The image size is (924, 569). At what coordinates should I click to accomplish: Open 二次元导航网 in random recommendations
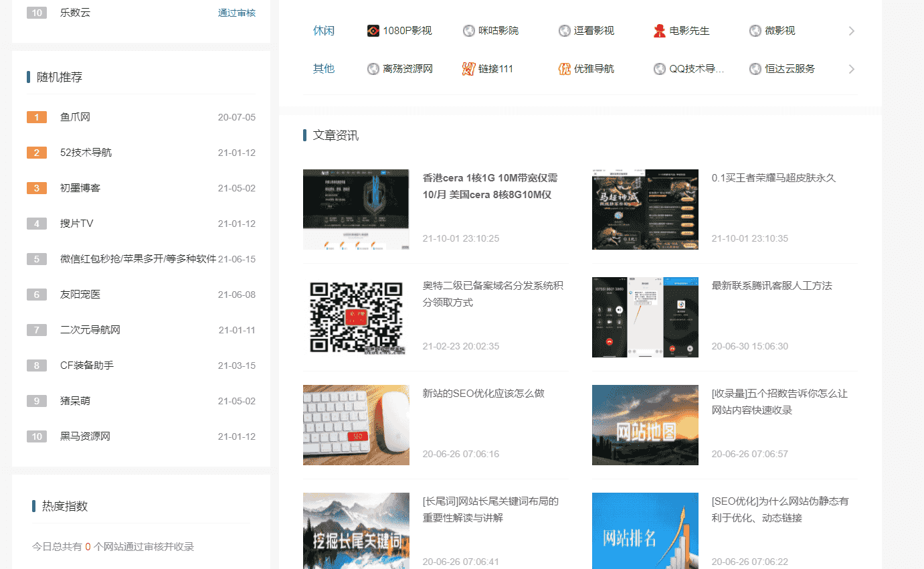pos(90,330)
